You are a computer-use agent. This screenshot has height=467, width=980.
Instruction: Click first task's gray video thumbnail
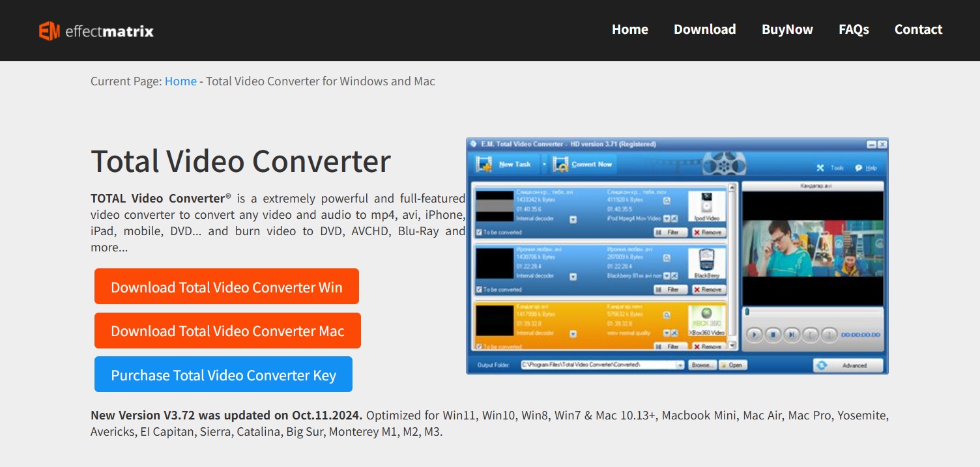[495, 206]
